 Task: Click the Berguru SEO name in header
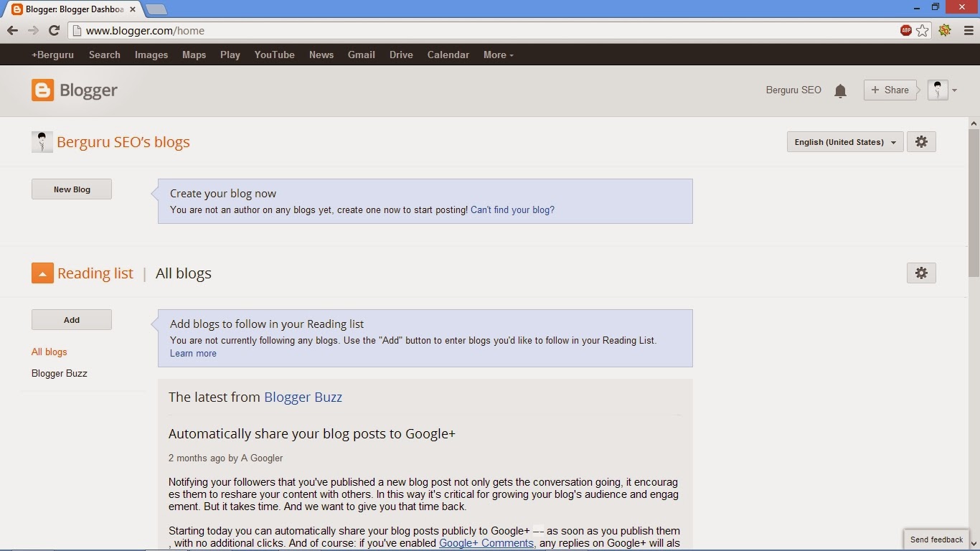[793, 90]
